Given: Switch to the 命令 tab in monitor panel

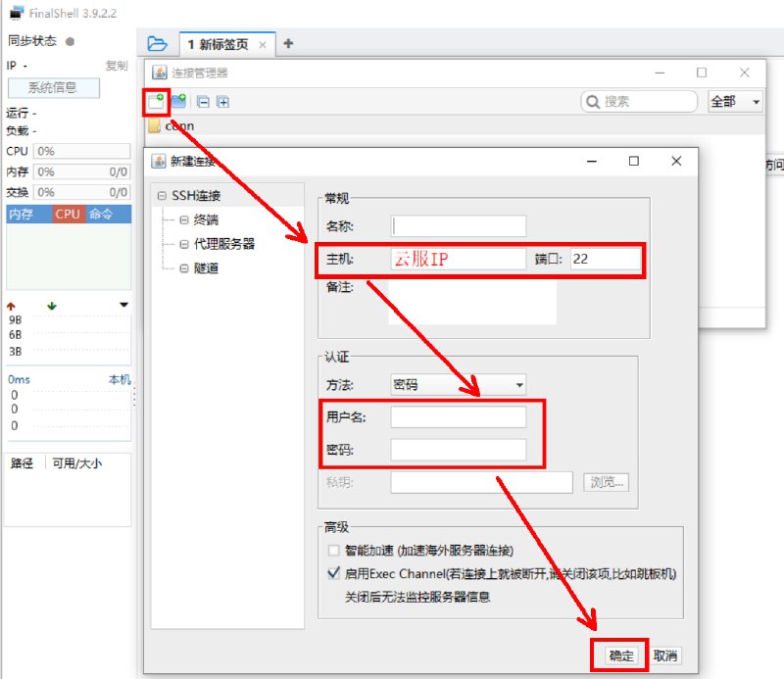Looking at the screenshot, I should [100, 214].
